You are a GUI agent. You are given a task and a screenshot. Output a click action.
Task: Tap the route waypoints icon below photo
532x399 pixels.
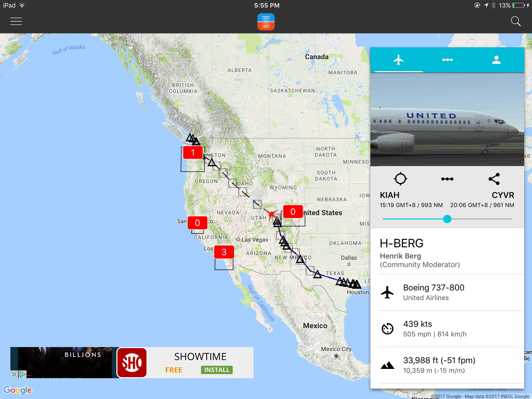click(x=447, y=179)
